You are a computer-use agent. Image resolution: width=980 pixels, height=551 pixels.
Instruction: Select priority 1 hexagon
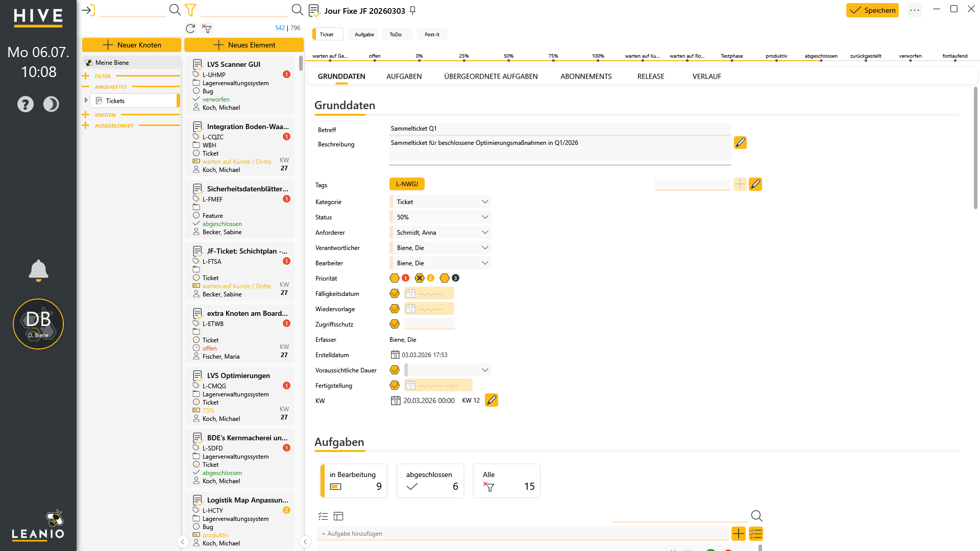click(x=395, y=278)
